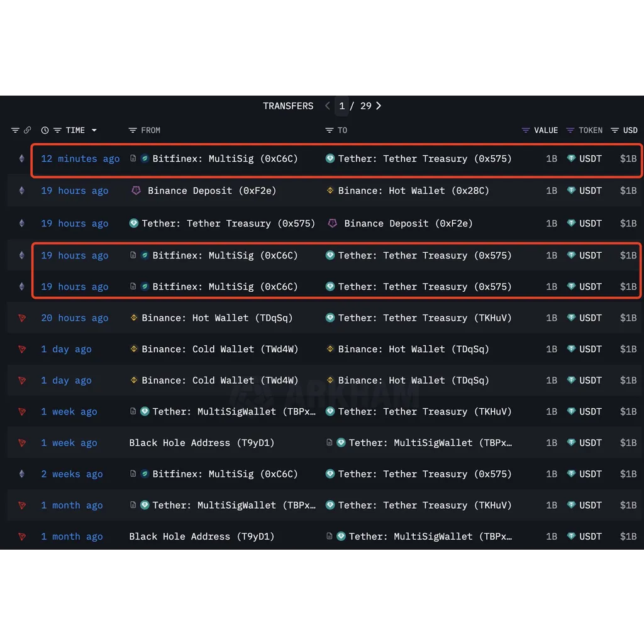The width and height of the screenshot is (644, 644).
Task: Select the TRANSFERS tab heading
Action: pos(288,106)
